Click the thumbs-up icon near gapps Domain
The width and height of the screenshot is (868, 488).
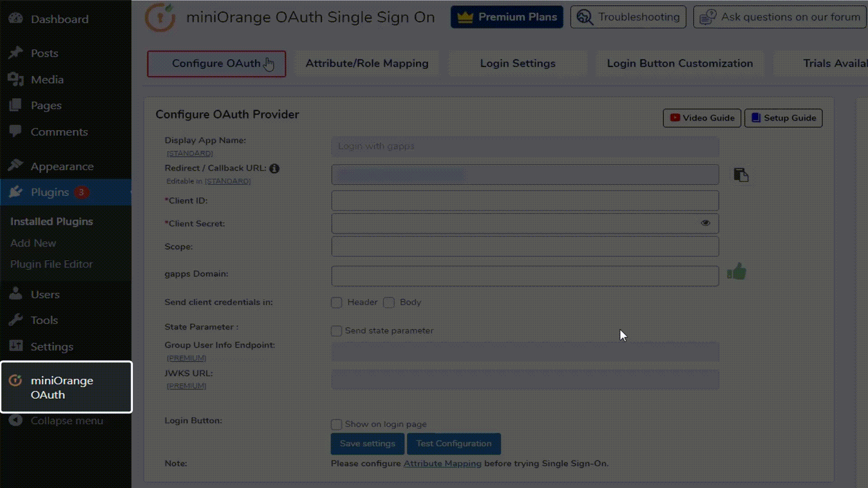(737, 272)
